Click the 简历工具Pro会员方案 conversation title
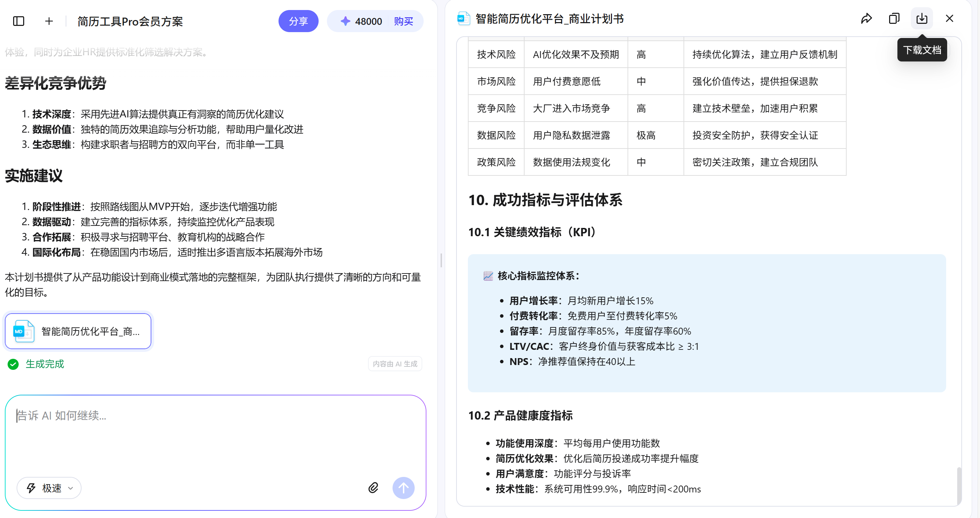The width and height of the screenshot is (980, 518). [130, 21]
